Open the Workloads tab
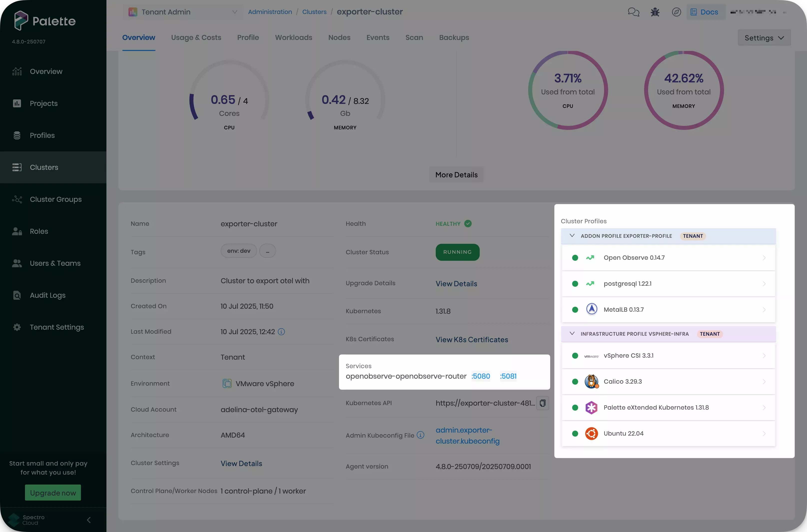The image size is (807, 532). point(294,38)
